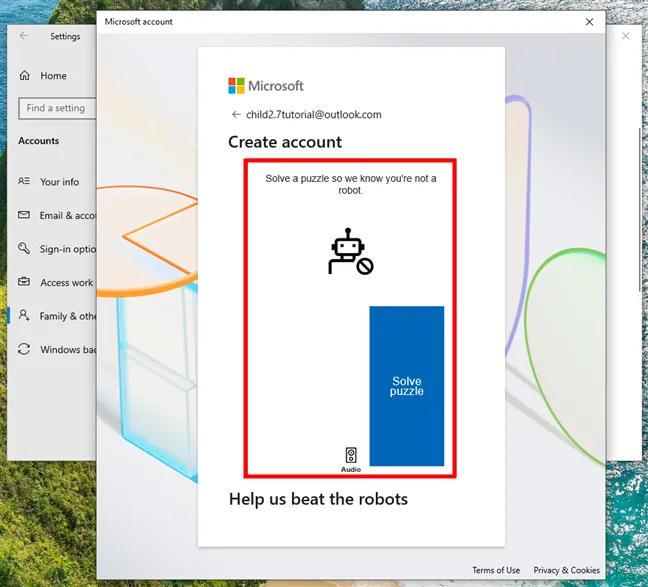
Task: Click the Settings window scrollbar
Action: point(640,210)
